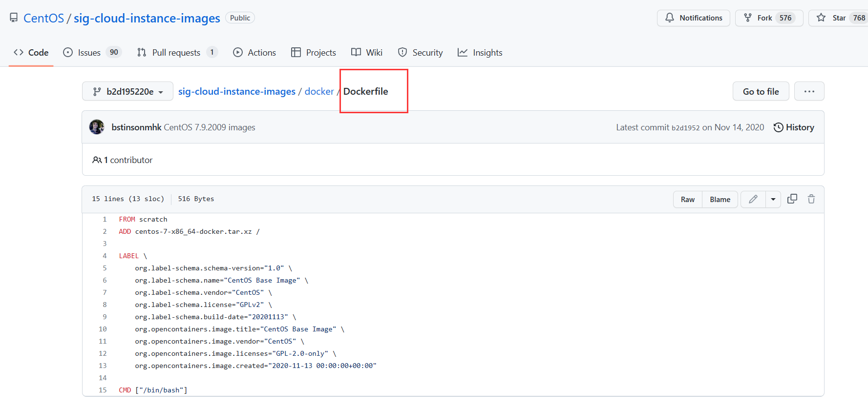Click the Security shield icon

402,52
